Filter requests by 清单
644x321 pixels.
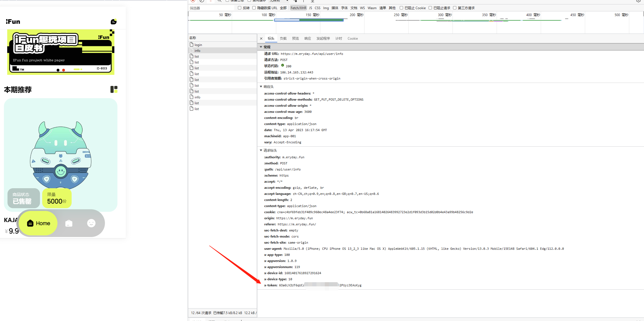pyautogui.click(x=383, y=8)
